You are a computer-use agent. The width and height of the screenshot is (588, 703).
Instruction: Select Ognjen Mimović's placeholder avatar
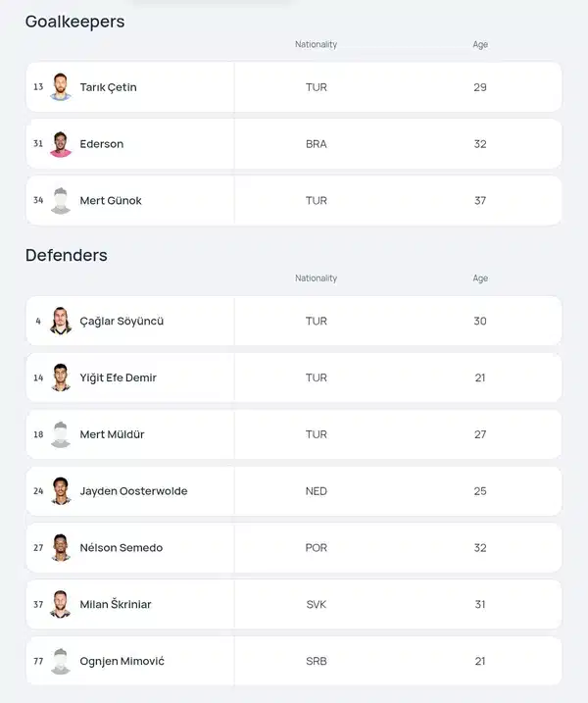point(61,661)
